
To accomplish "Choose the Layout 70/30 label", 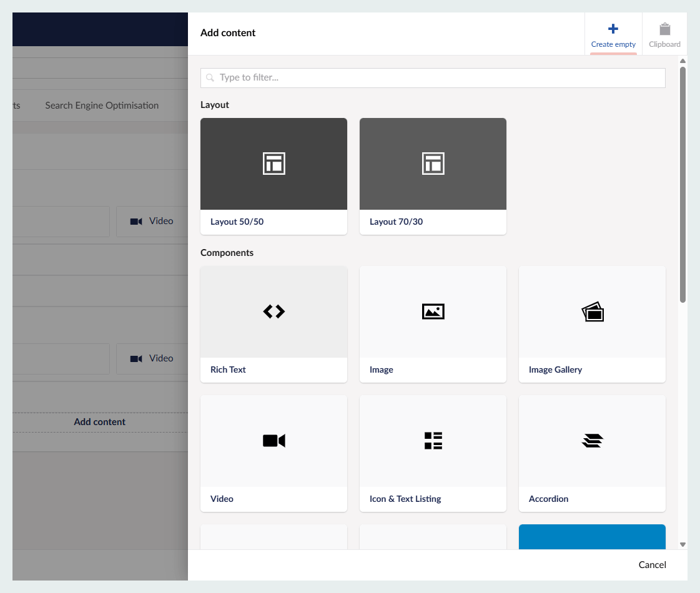I will pyautogui.click(x=396, y=222).
